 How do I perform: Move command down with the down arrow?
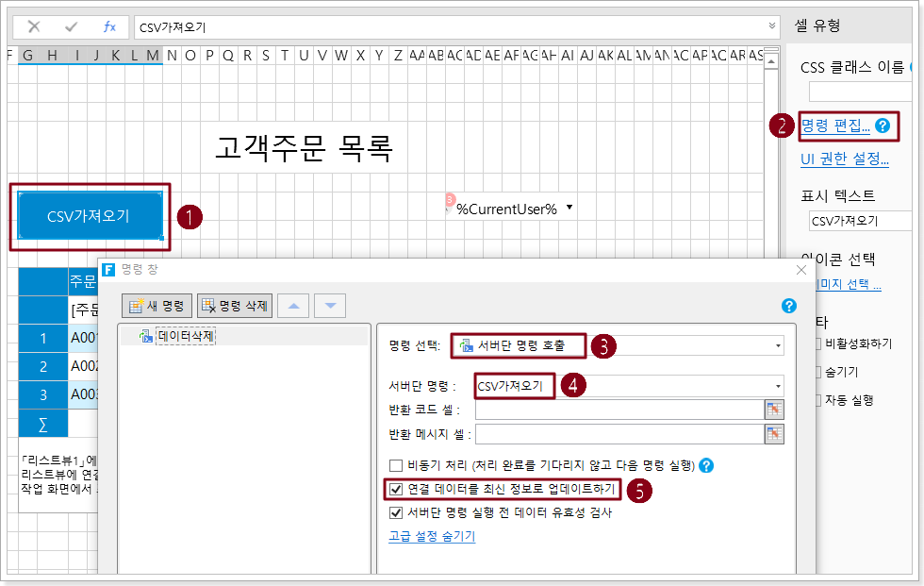(330, 306)
